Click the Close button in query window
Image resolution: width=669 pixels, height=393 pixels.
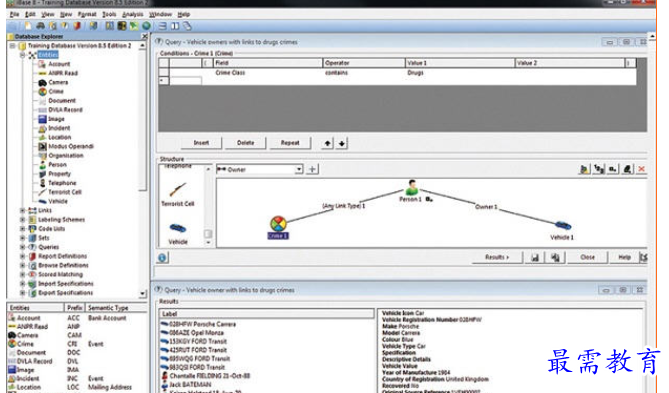[588, 257]
